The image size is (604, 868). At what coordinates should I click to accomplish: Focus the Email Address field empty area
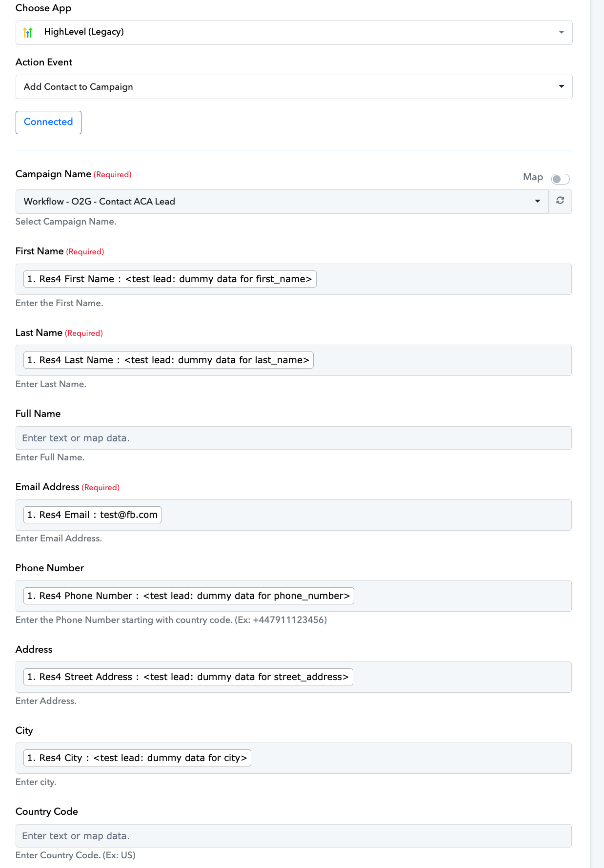tap(366, 515)
